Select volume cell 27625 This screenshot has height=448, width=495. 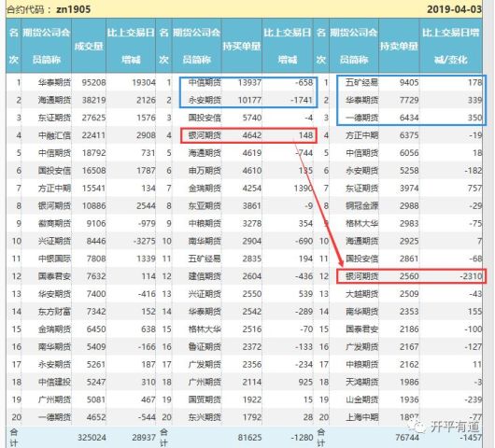pos(93,118)
